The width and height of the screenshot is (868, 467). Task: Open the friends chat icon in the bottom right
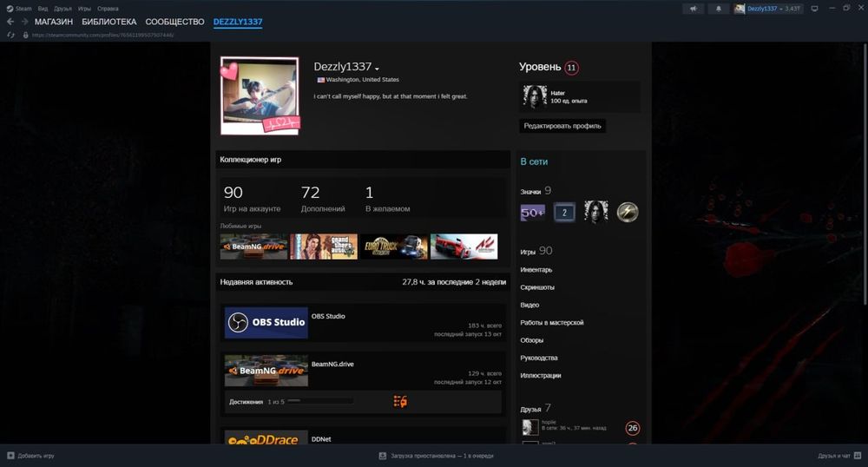tap(858, 456)
